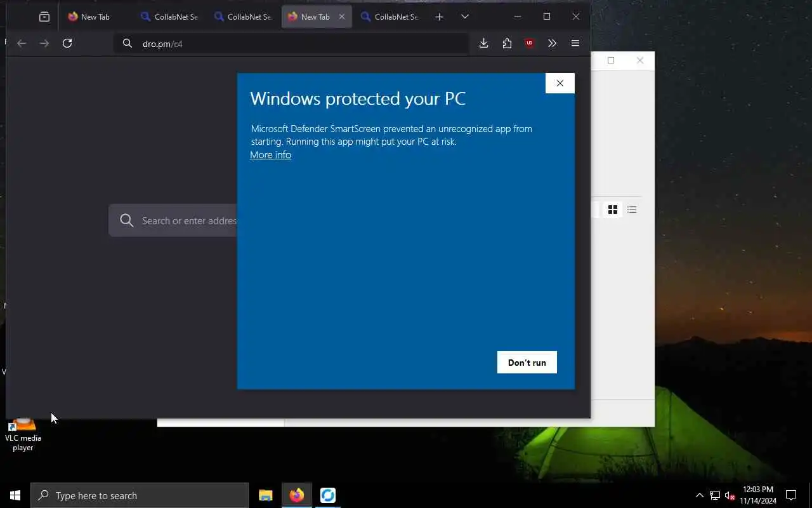Expand the list all tabs dropdown

click(465, 17)
